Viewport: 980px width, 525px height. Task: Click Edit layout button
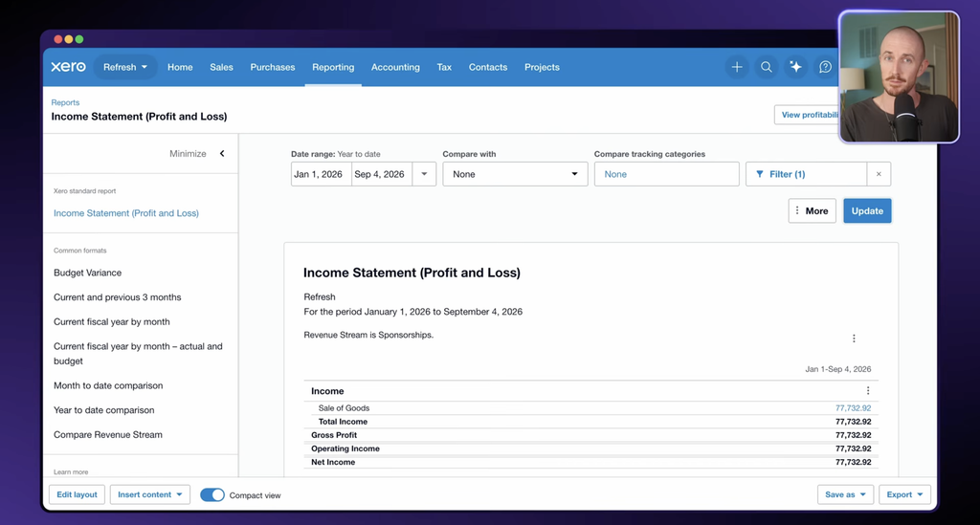tap(77, 494)
